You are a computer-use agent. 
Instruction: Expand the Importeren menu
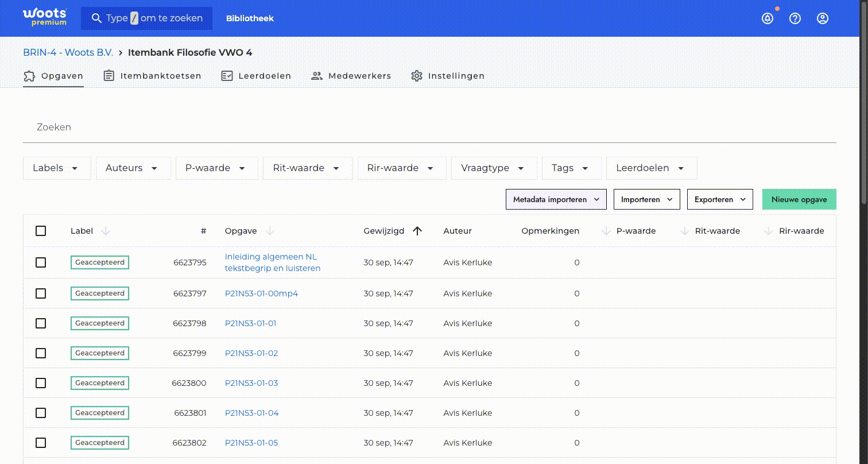click(647, 199)
